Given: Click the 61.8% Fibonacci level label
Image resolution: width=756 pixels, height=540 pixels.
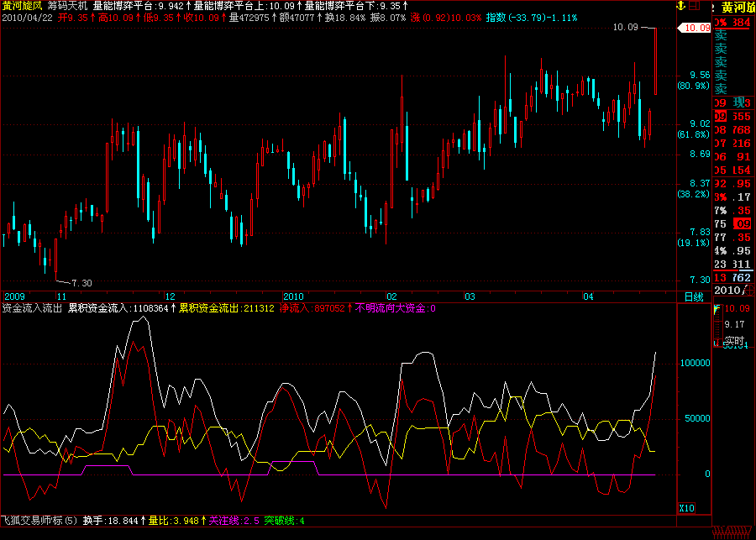Looking at the screenshot, I should tap(694, 134).
